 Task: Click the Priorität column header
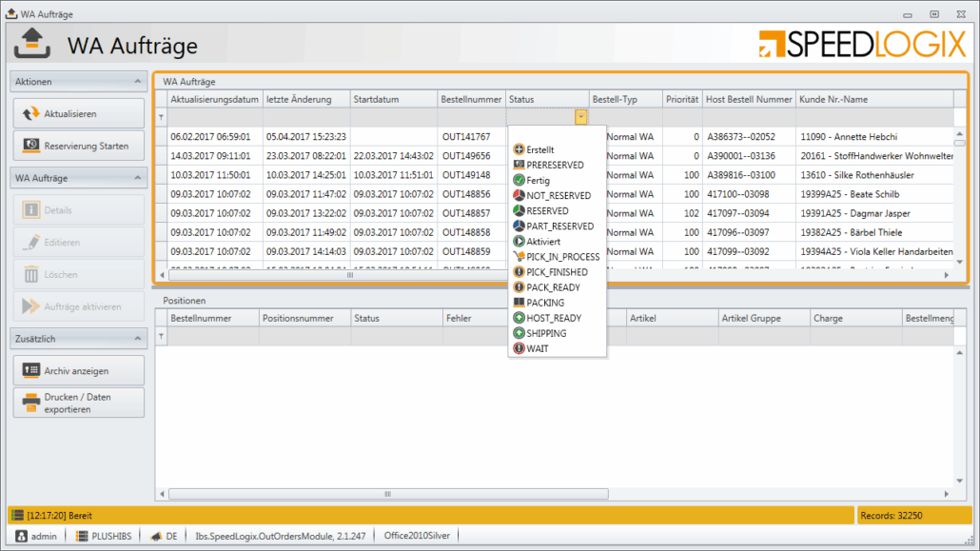pyautogui.click(x=682, y=99)
